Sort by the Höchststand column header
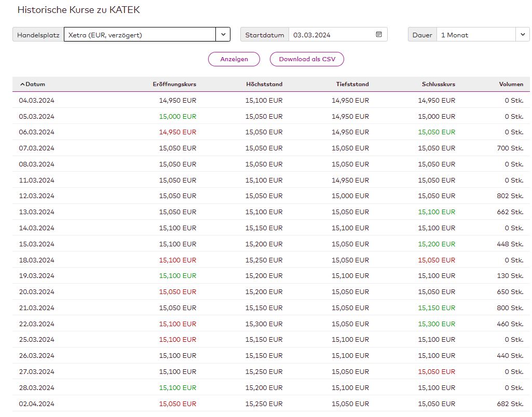The image size is (532, 417). (264, 85)
